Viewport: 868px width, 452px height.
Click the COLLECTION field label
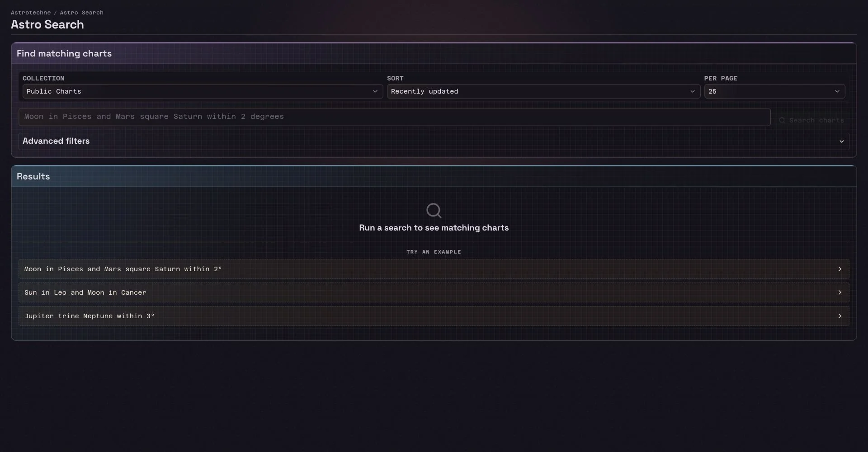(43, 78)
